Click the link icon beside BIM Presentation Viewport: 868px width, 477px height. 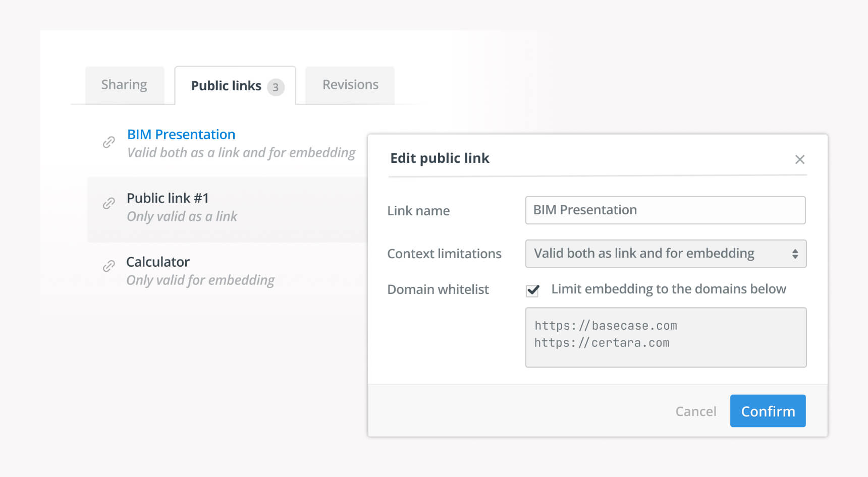tap(108, 143)
